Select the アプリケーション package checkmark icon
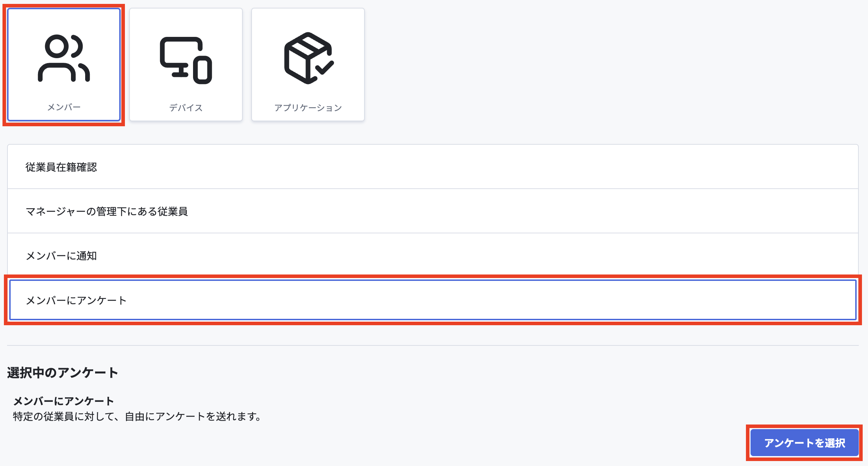 [309, 58]
